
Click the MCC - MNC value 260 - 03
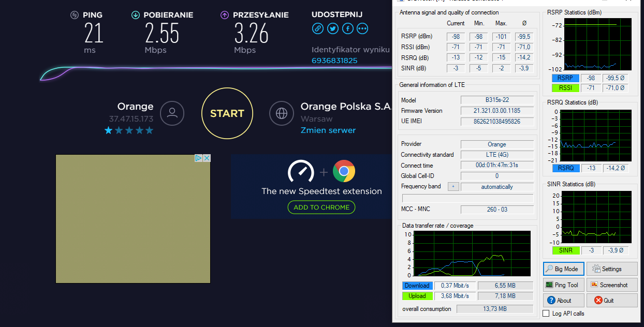click(x=497, y=210)
